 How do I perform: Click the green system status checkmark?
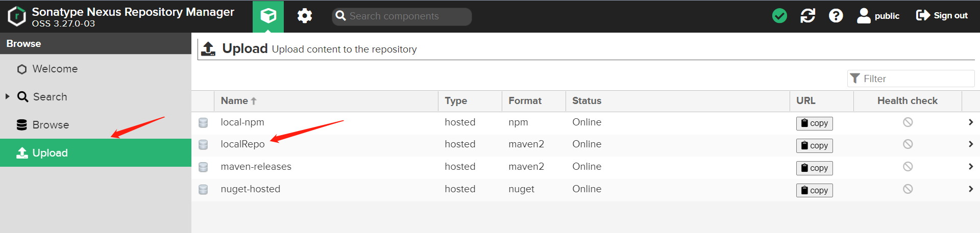point(779,16)
